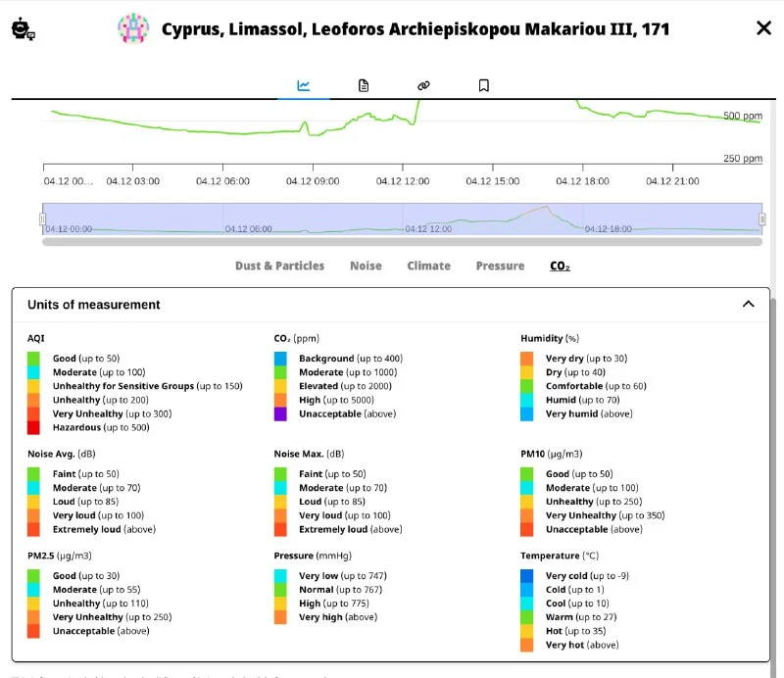The width and height of the screenshot is (784, 678).
Task: Click left handle of time range slider
Action: [42, 218]
